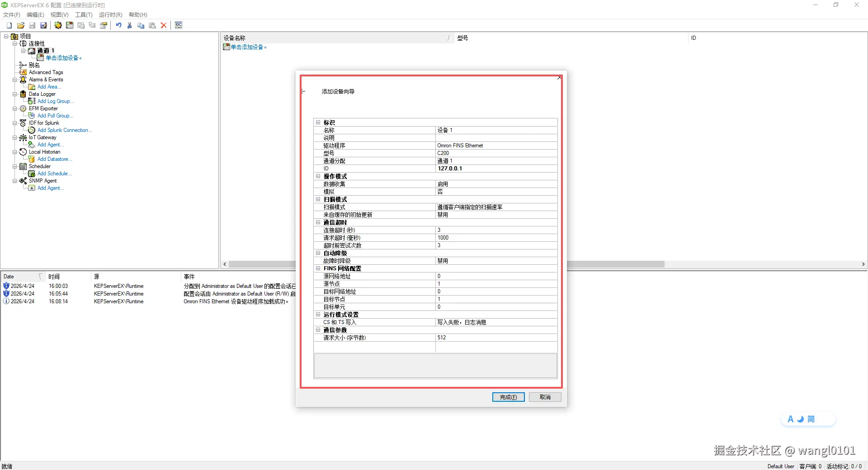Open the properties toolbar icon

tap(104, 25)
